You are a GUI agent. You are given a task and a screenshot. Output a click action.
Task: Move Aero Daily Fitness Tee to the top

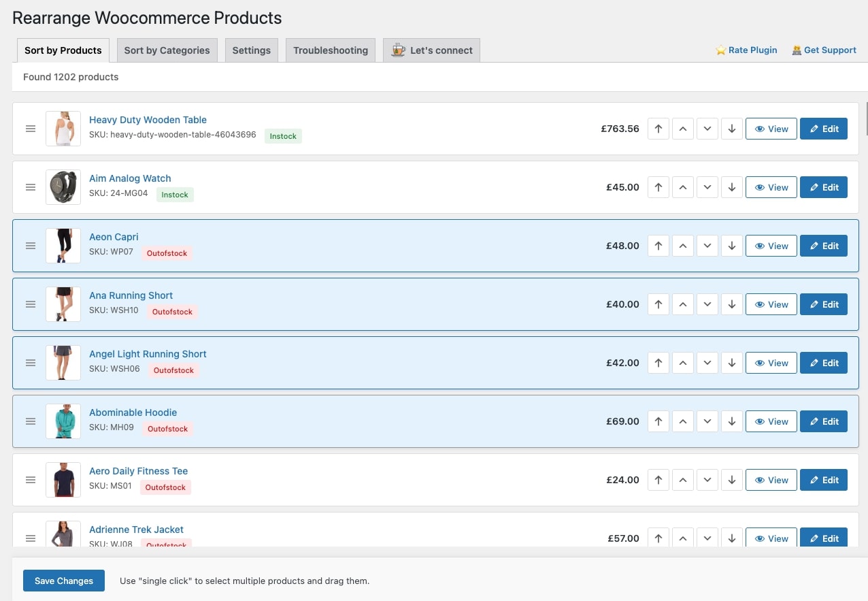coord(658,479)
